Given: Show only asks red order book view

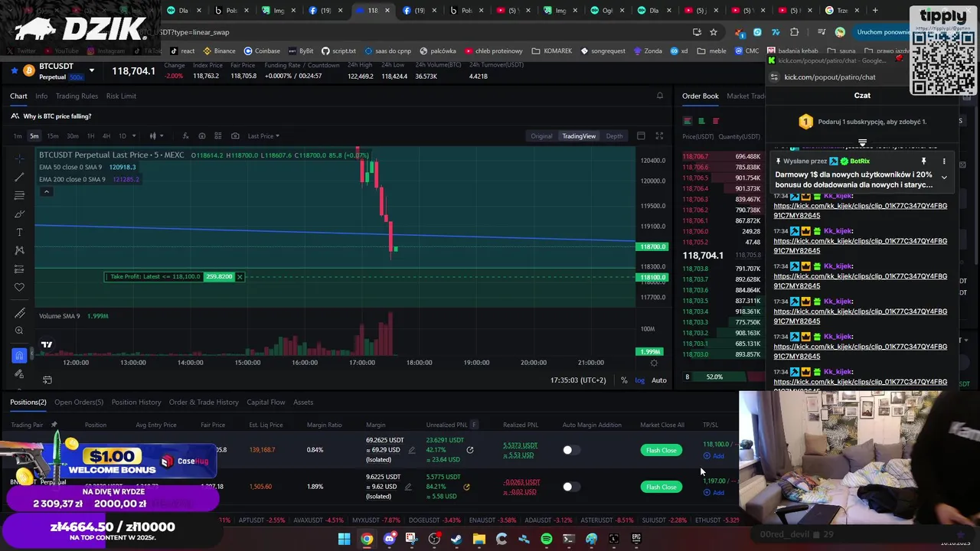Looking at the screenshot, I should tap(716, 121).
